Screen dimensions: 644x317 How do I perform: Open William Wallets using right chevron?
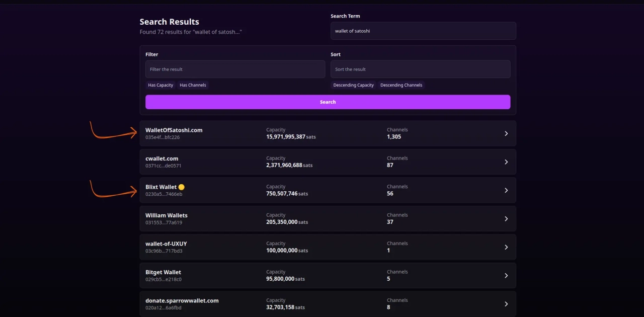click(506, 219)
